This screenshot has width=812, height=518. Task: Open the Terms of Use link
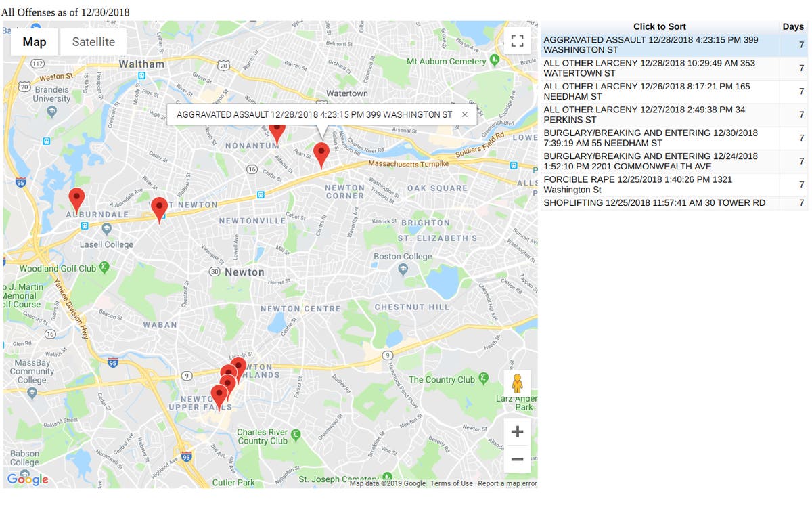click(451, 483)
